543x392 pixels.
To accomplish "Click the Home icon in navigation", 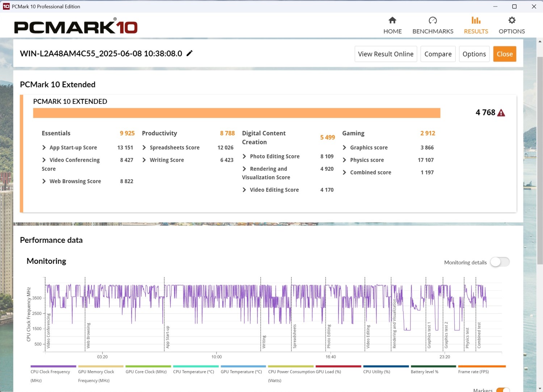I will (392, 20).
